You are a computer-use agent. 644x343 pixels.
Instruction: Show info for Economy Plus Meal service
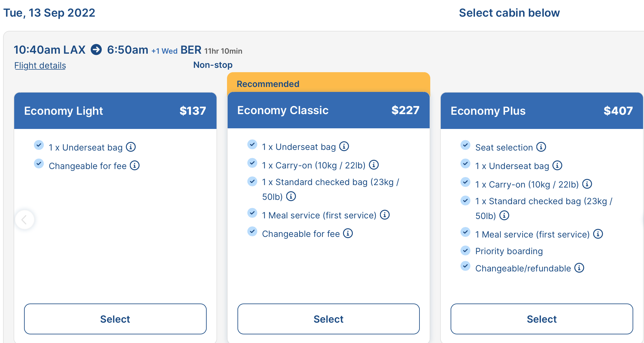[x=598, y=234]
